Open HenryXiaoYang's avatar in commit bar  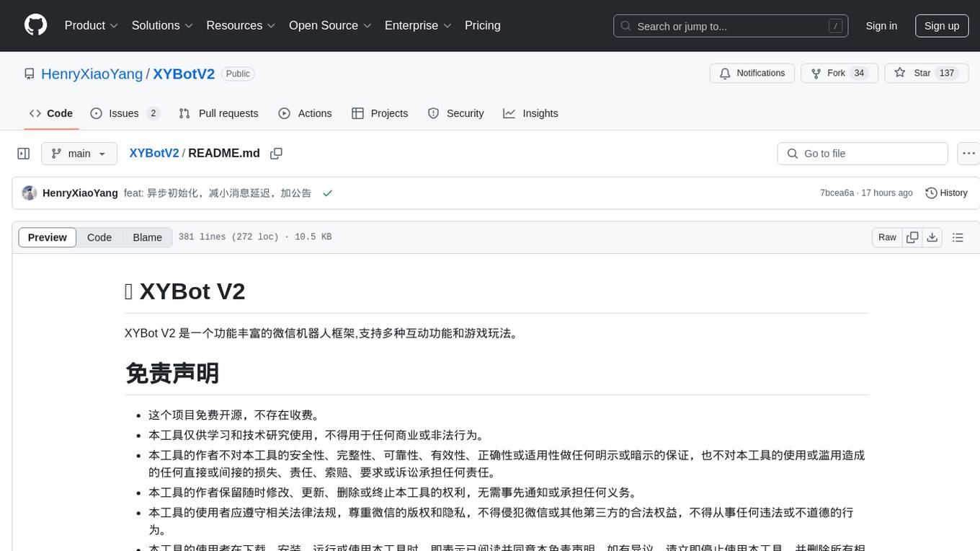pos(30,193)
